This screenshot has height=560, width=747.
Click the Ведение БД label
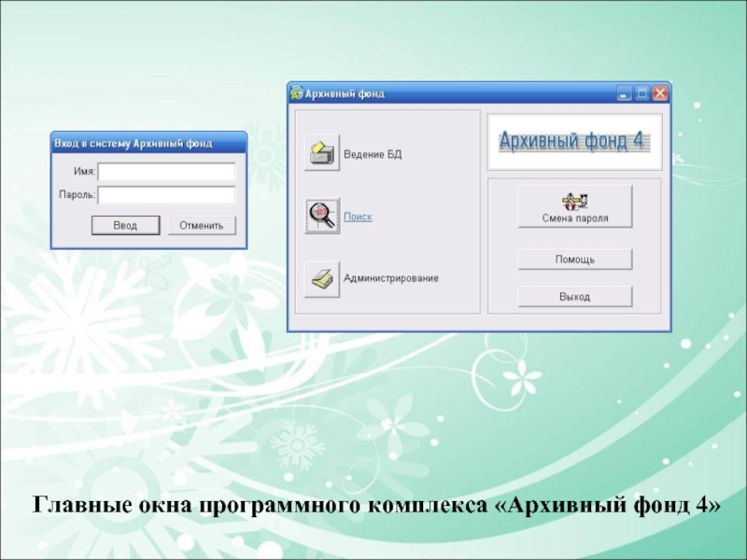[373, 154]
